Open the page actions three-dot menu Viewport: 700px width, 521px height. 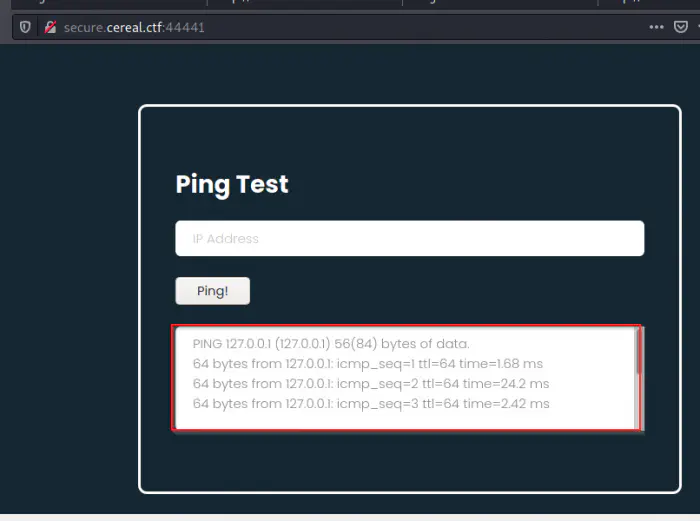click(x=656, y=27)
